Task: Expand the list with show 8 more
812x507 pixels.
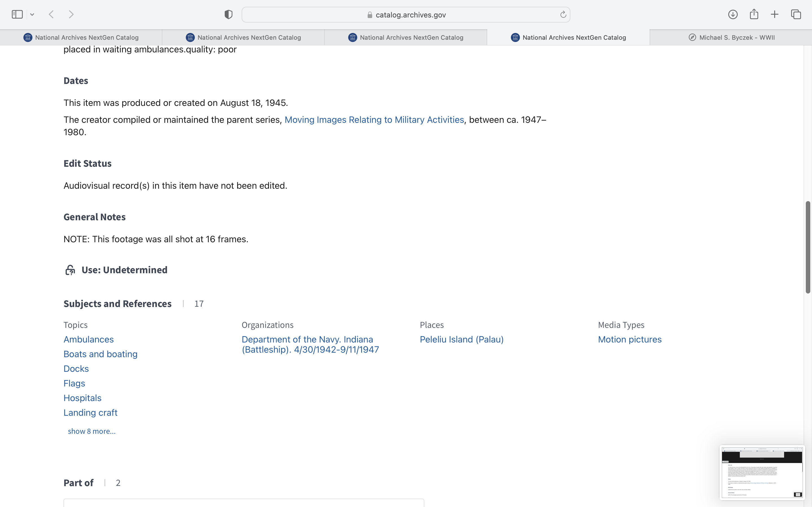Action: [x=92, y=431]
